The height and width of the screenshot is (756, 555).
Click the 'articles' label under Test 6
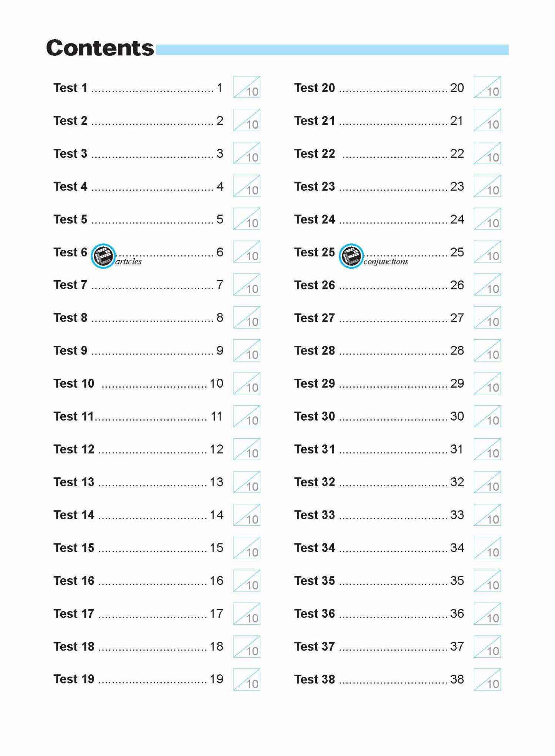(128, 262)
